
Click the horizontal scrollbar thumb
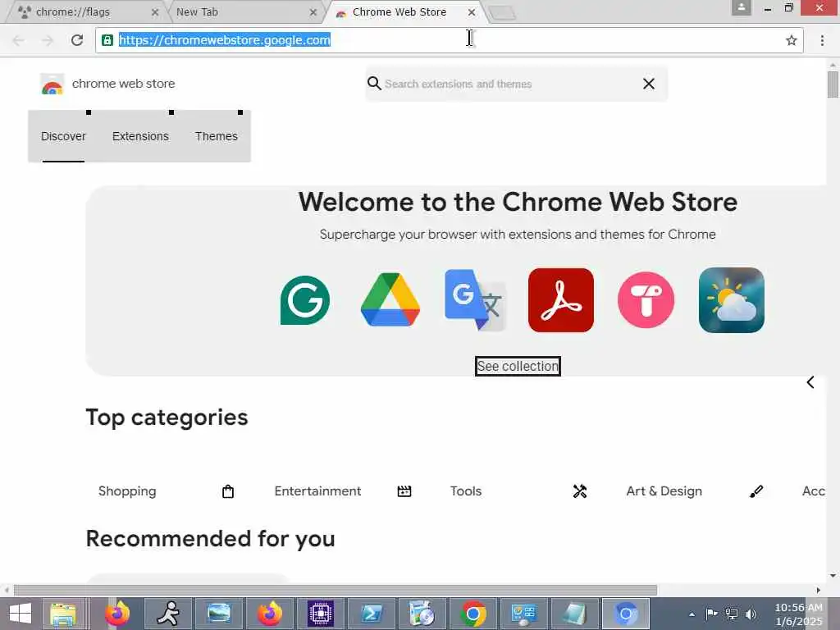click(x=336, y=591)
